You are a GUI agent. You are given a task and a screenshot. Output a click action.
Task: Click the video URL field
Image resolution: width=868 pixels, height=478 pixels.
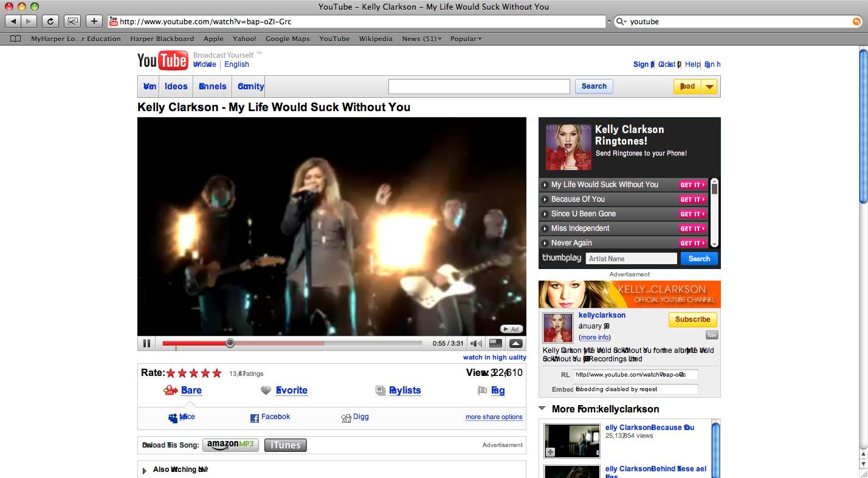[x=636, y=375]
